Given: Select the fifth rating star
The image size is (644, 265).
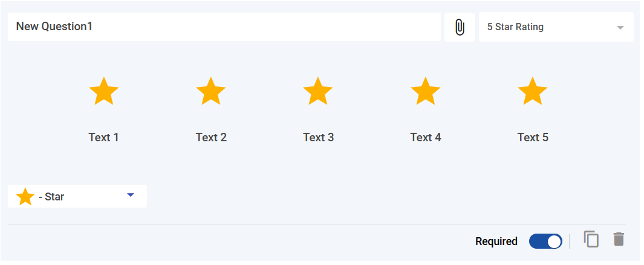Looking at the screenshot, I should click(533, 92).
